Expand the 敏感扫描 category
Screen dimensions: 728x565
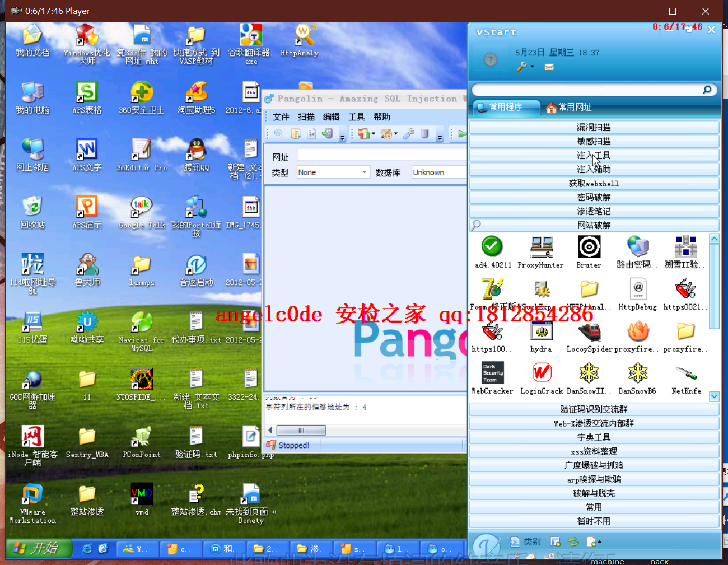594,141
